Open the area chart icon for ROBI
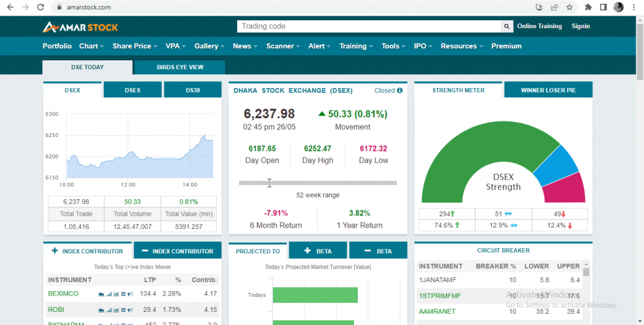This screenshot has height=325, width=644. [x=101, y=310]
